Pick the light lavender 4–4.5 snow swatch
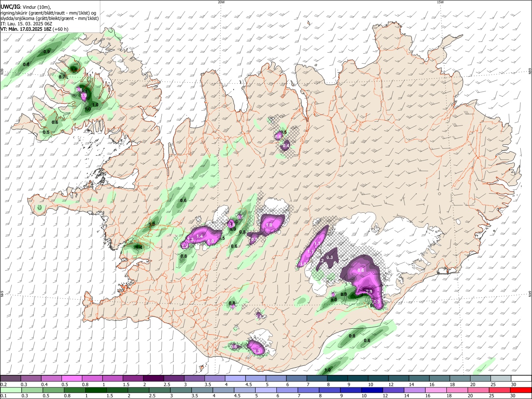 235,378
